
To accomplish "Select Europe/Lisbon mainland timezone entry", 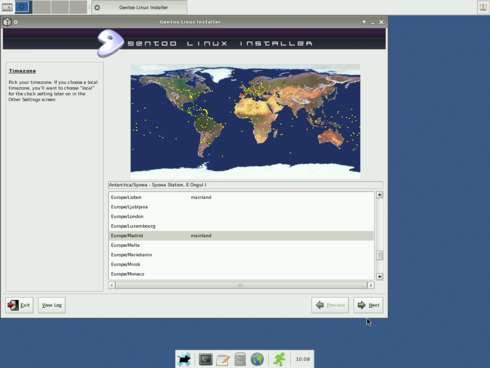I will [x=241, y=197].
